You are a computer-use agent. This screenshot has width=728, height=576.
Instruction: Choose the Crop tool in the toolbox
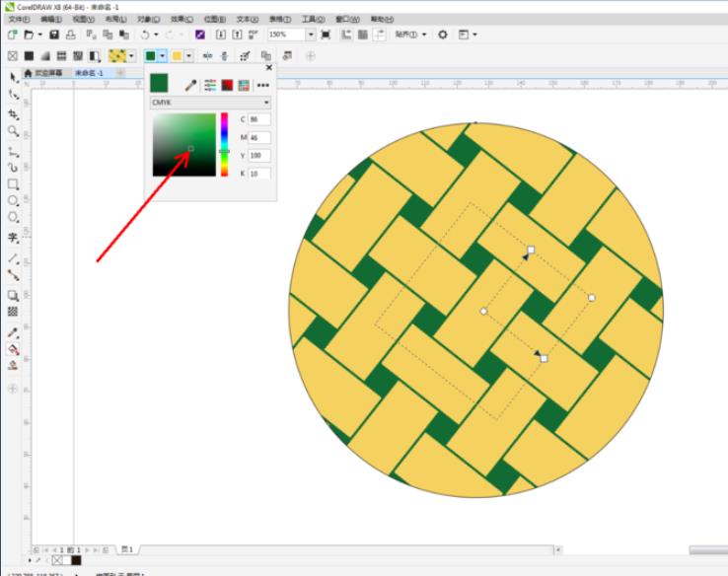point(13,112)
